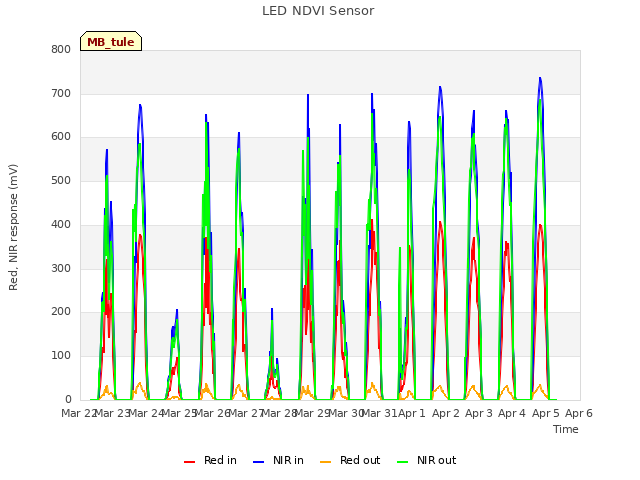This screenshot has height=480, width=640.
Task: Click the 500 y-axis tick label
Action: [x=61, y=180]
